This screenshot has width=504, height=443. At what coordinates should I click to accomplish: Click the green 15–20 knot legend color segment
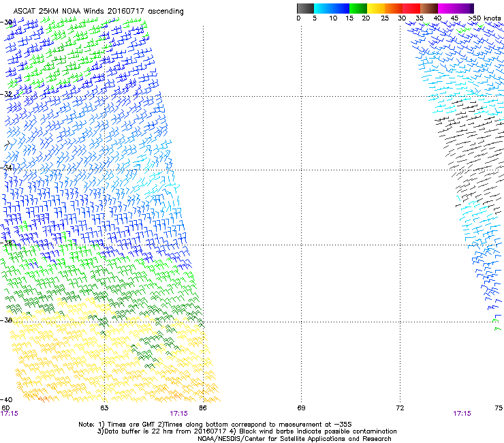click(x=358, y=8)
